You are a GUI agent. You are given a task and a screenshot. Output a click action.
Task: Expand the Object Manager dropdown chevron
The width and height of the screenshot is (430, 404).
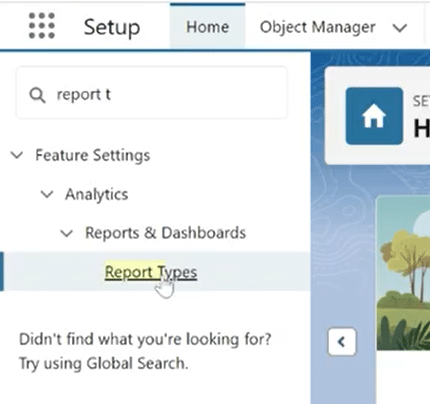[399, 28]
